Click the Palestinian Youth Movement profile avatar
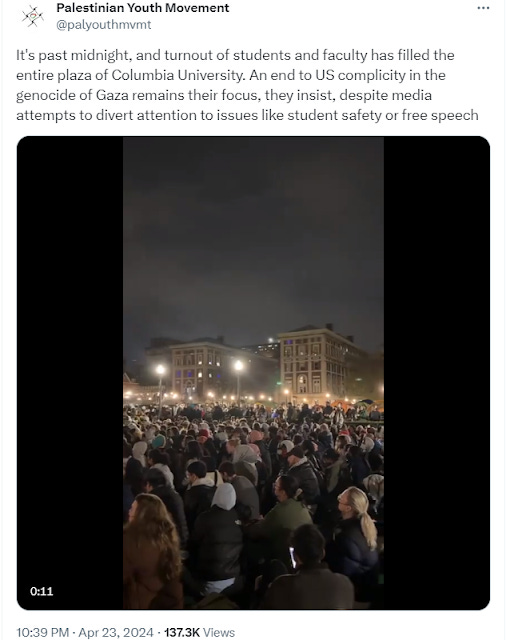The height and width of the screenshot is (640, 510). coord(33,17)
